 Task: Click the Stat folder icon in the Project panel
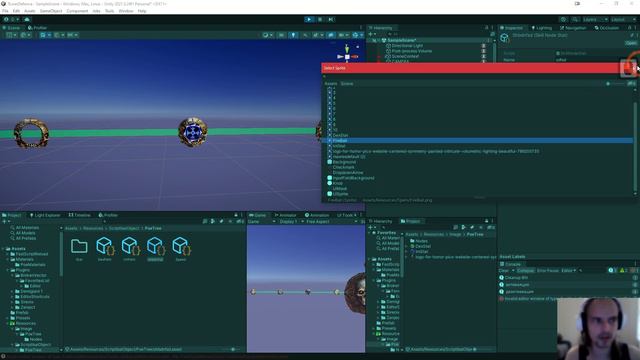(x=79, y=246)
